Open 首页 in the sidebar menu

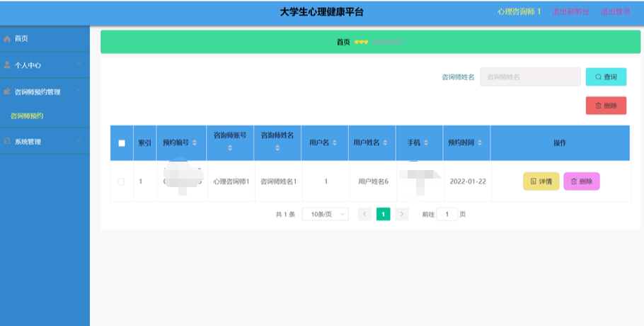(x=45, y=39)
